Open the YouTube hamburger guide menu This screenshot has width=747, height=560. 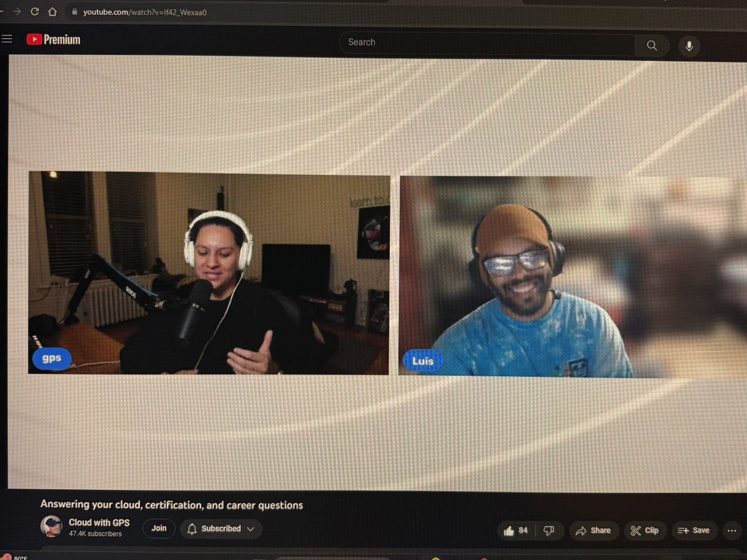pyautogui.click(x=7, y=39)
